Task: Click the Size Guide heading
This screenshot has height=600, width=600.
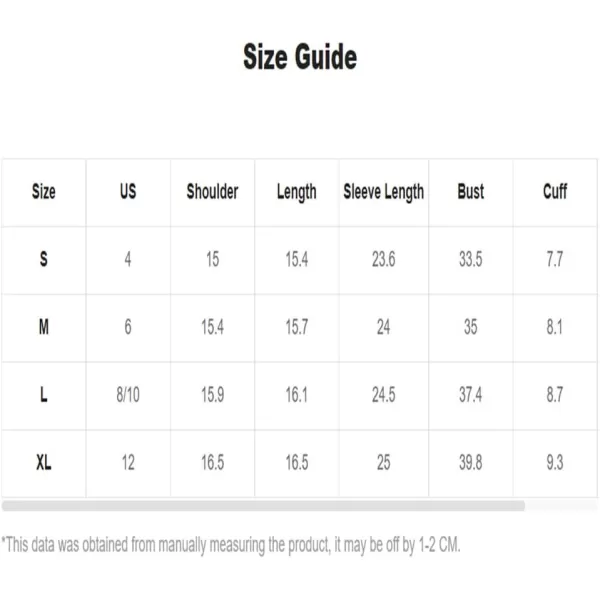Action: (x=300, y=57)
